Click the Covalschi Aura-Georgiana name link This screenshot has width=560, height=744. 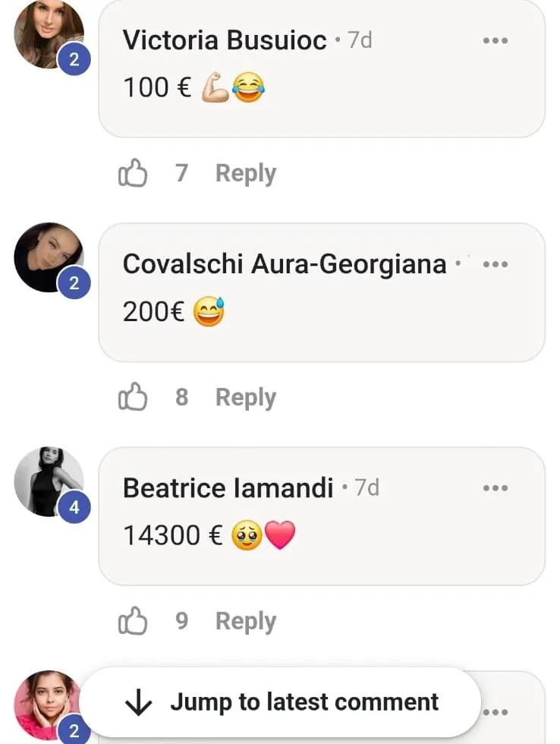pyautogui.click(x=285, y=264)
